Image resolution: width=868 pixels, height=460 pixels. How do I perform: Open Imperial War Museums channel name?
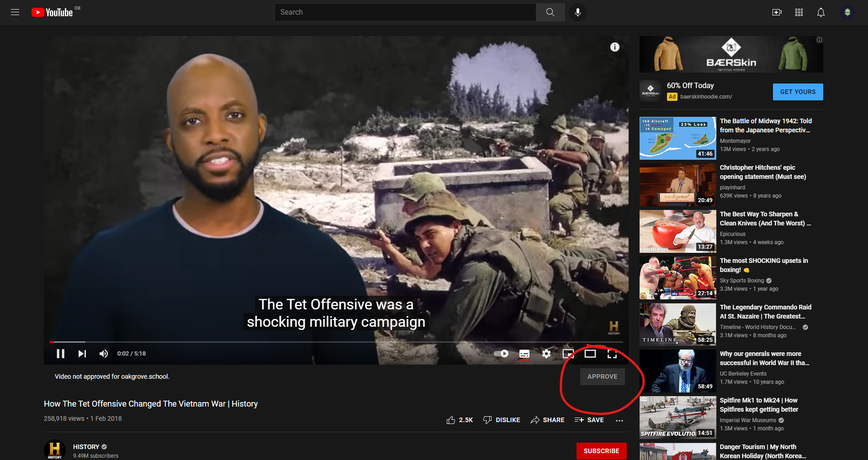(x=748, y=420)
